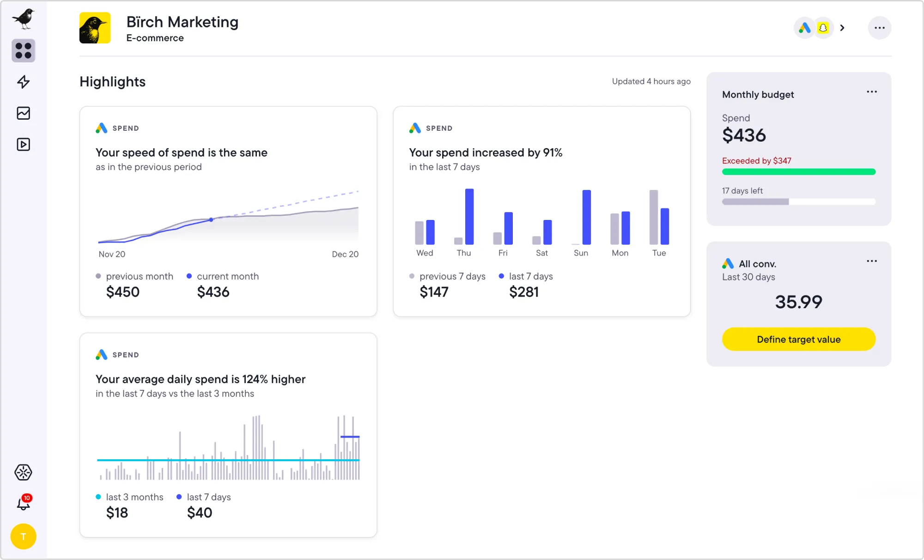
Task: Open notifications bell with 10 badge
Action: pos(23,503)
